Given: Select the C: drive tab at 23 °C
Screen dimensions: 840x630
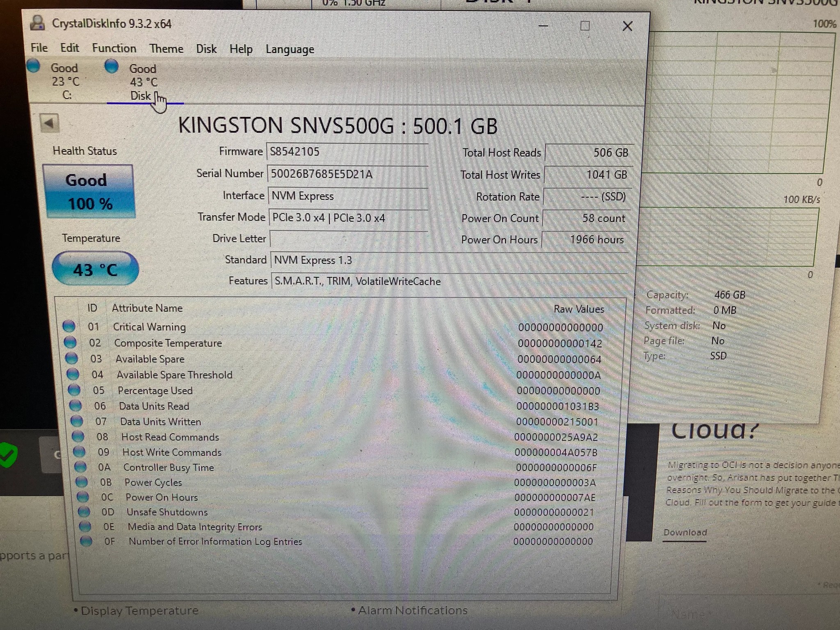Looking at the screenshot, I should [x=66, y=81].
